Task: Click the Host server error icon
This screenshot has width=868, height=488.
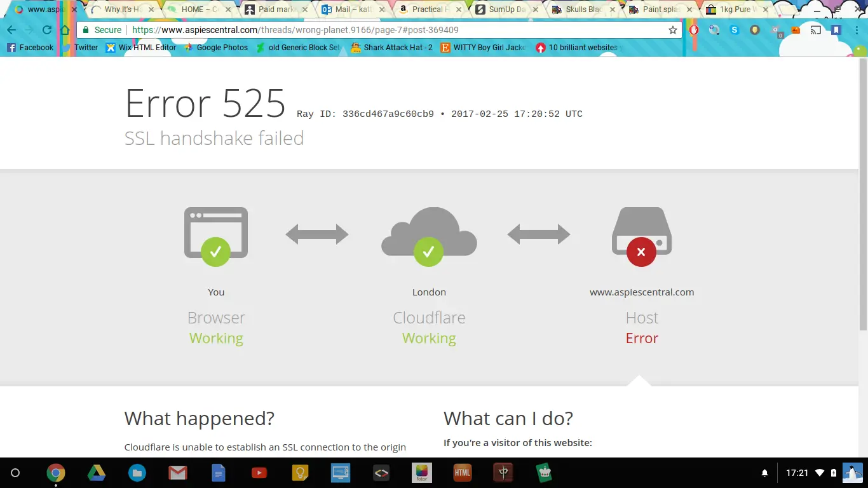Action: point(642,236)
